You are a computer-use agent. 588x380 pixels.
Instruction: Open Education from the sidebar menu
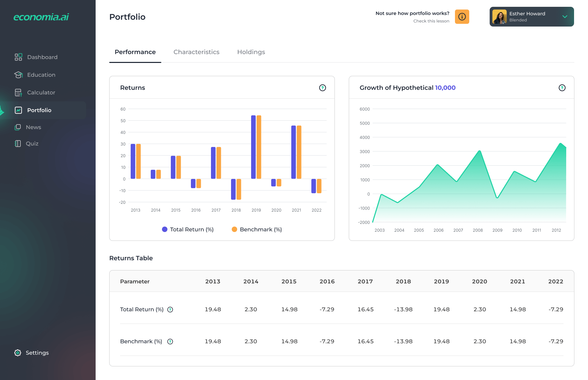coord(41,75)
